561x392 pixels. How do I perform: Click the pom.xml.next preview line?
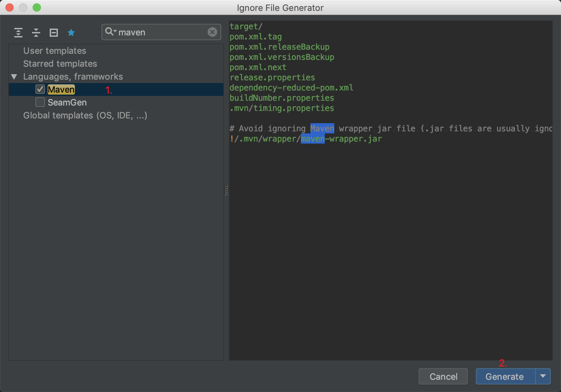coord(258,67)
